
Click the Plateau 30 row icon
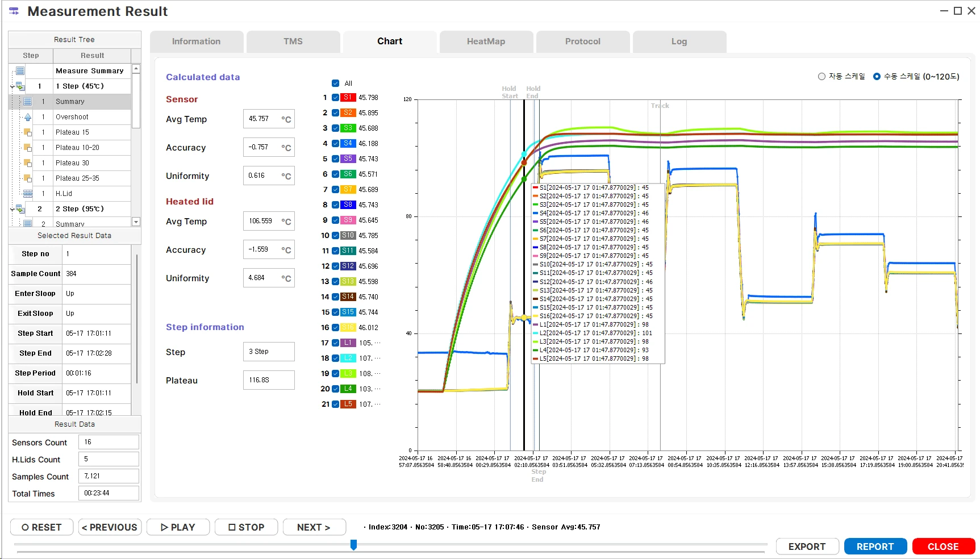pos(28,163)
